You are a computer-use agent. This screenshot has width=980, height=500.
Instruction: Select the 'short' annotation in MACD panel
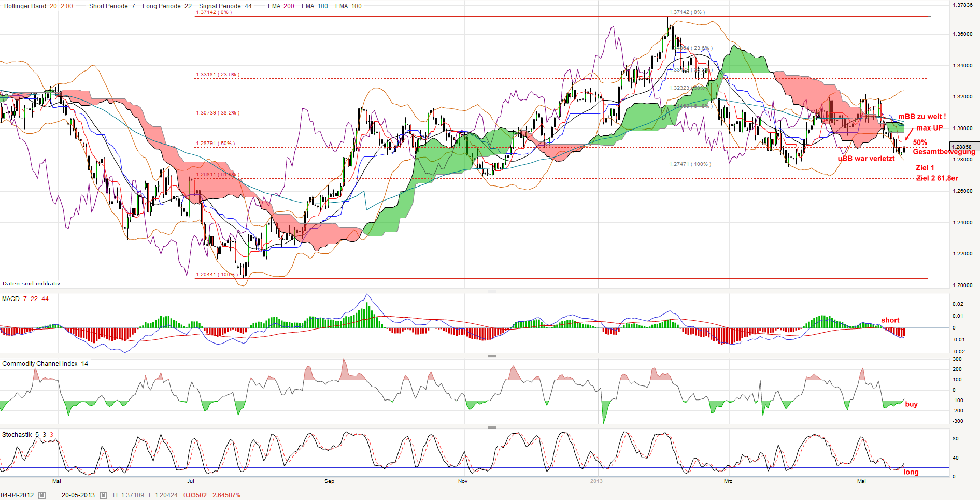pos(890,320)
